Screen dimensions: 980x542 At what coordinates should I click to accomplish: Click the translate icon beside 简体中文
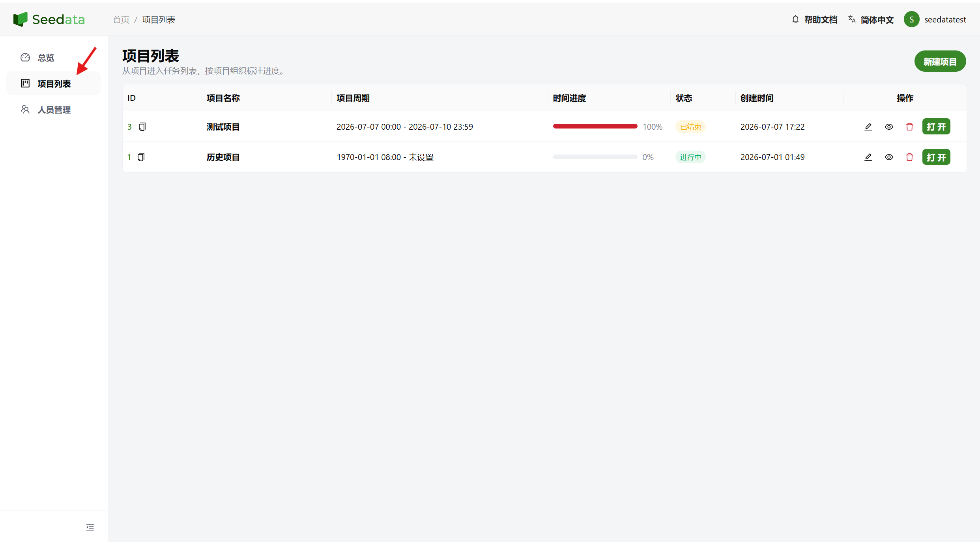tap(852, 19)
